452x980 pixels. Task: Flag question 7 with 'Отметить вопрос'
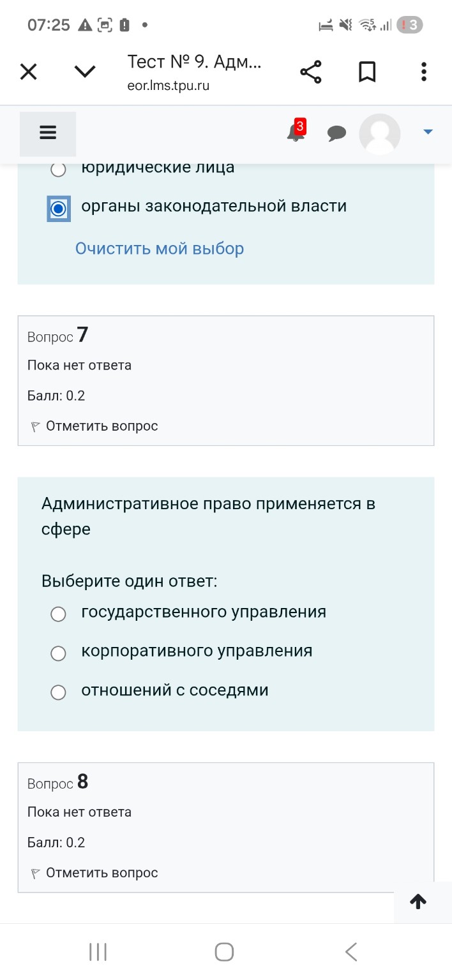click(94, 426)
